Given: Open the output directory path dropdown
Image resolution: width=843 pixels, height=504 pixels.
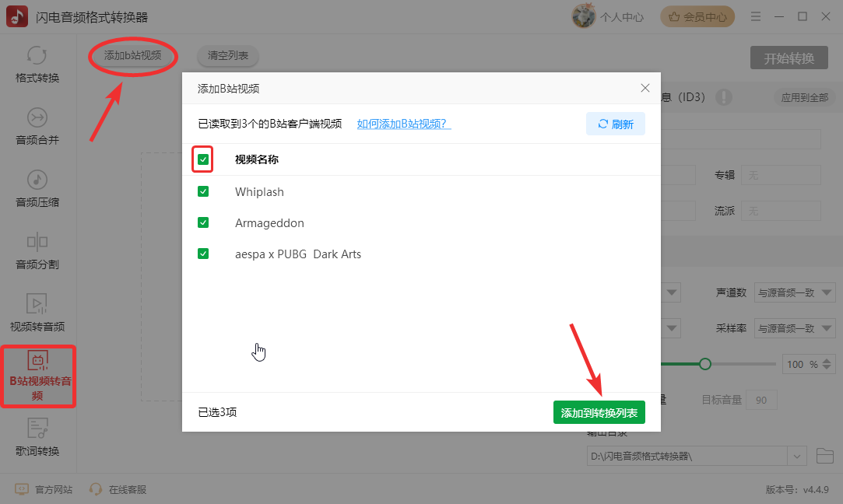Looking at the screenshot, I should click(x=797, y=457).
